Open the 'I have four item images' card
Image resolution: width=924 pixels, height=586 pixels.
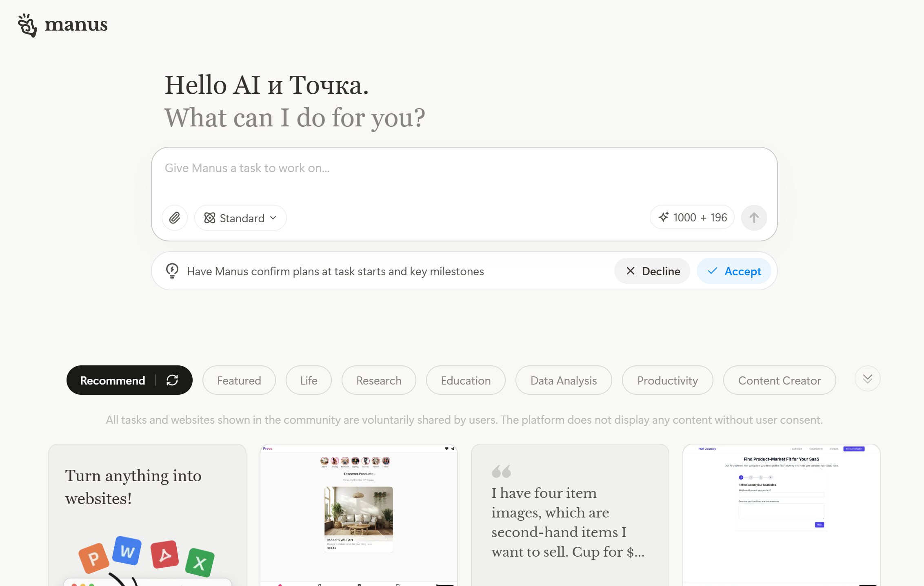[570, 515]
